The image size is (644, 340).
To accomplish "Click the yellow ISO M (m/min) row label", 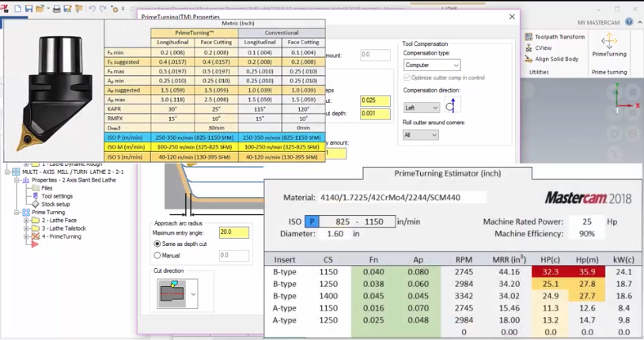I will coord(127,147).
